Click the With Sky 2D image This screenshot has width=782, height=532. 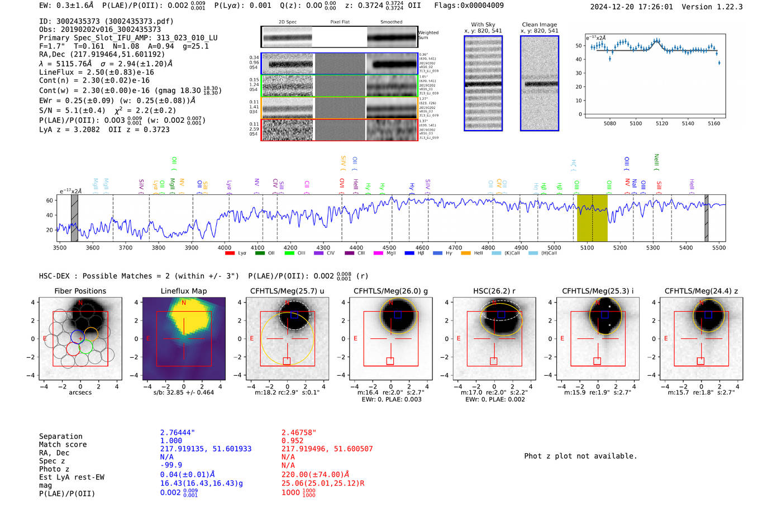483,83
